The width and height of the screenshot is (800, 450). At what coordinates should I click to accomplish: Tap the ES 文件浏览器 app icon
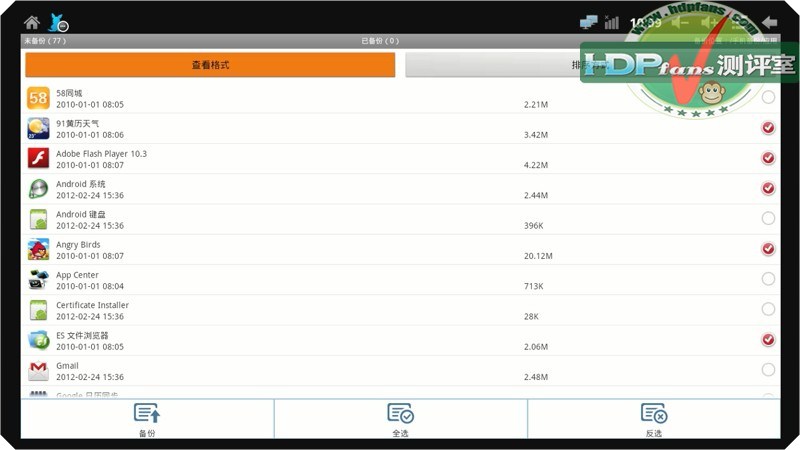coord(38,340)
